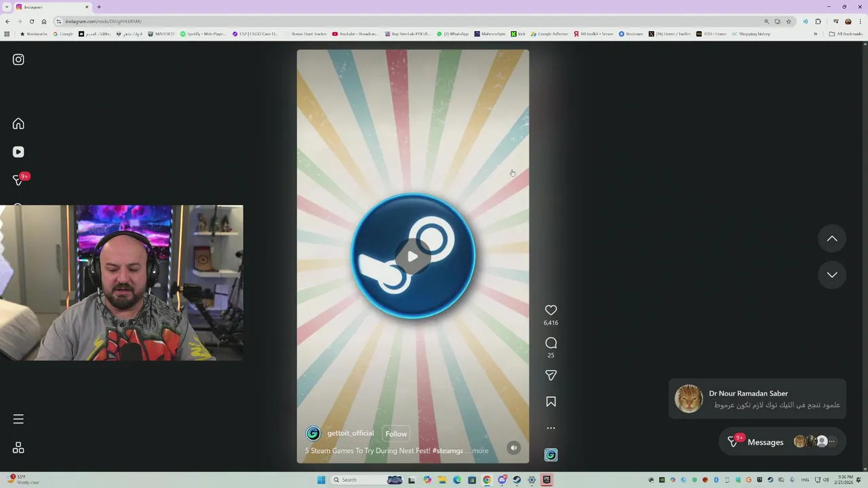Image resolution: width=868 pixels, height=488 pixels.
Task: Save the reel with bookmark icon
Action: coord(551,402)
